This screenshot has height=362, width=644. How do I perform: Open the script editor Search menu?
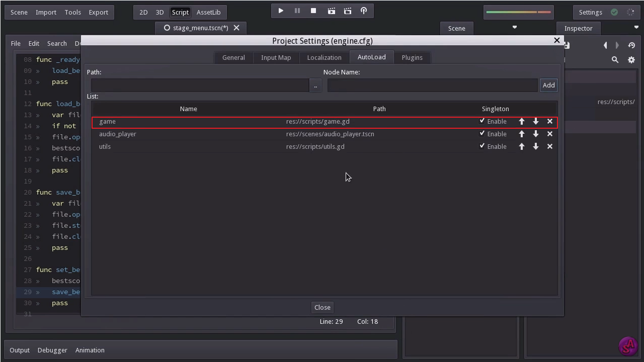[x=57, y=43]
